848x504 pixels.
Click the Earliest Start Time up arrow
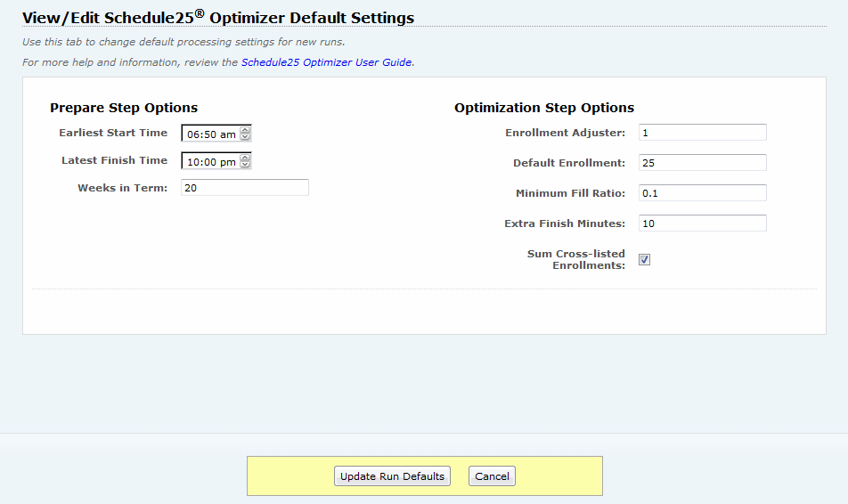tap(246, 130)
